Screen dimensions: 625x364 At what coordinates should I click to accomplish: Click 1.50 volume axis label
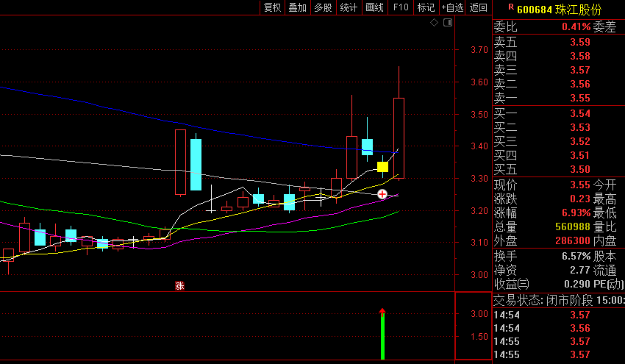point(479,337)
